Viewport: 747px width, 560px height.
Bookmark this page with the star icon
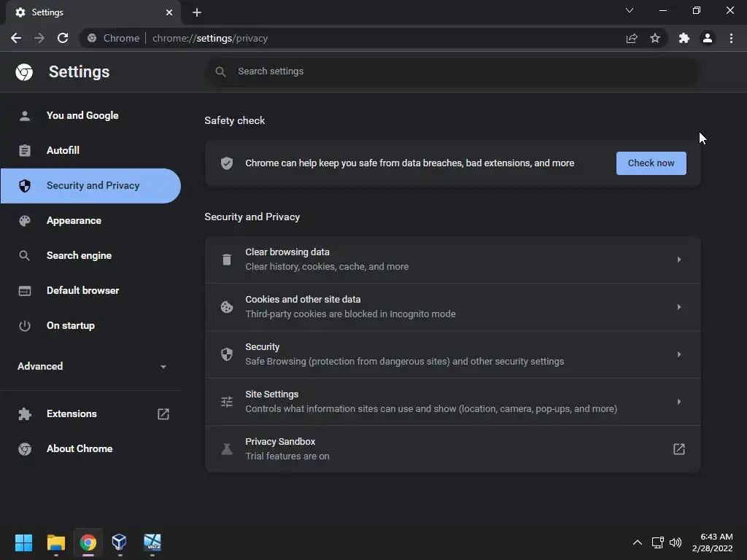coord(655,38)
